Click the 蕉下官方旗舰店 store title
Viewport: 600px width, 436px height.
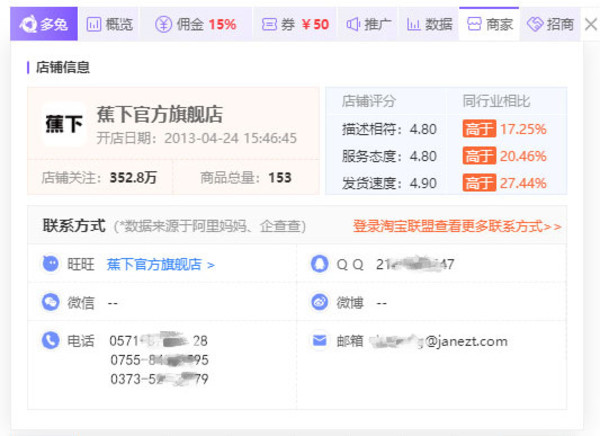pyautogui.click(x=160, y=114)
